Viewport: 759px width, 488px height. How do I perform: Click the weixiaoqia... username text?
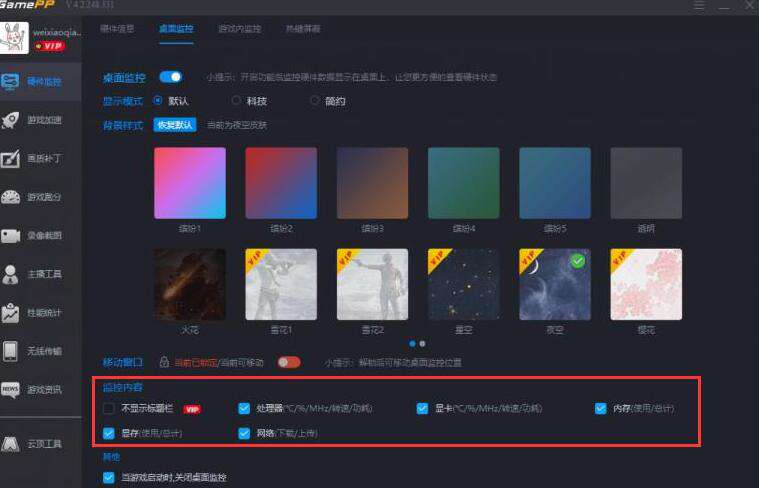point(57,32)
